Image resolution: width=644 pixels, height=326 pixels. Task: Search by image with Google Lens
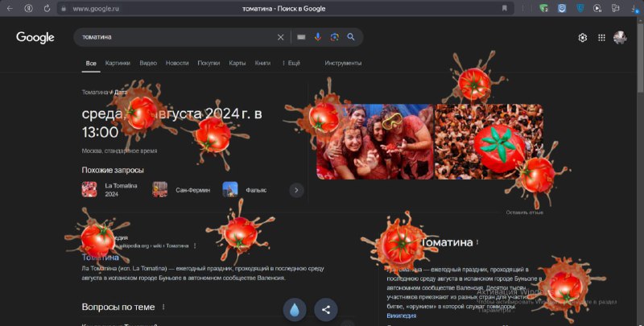335,37
